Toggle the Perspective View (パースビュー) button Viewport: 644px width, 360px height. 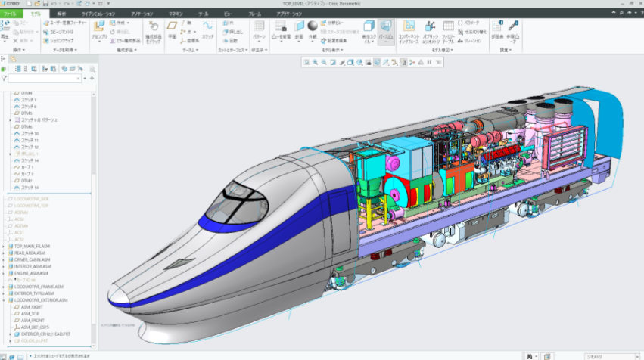pos(385,30)
